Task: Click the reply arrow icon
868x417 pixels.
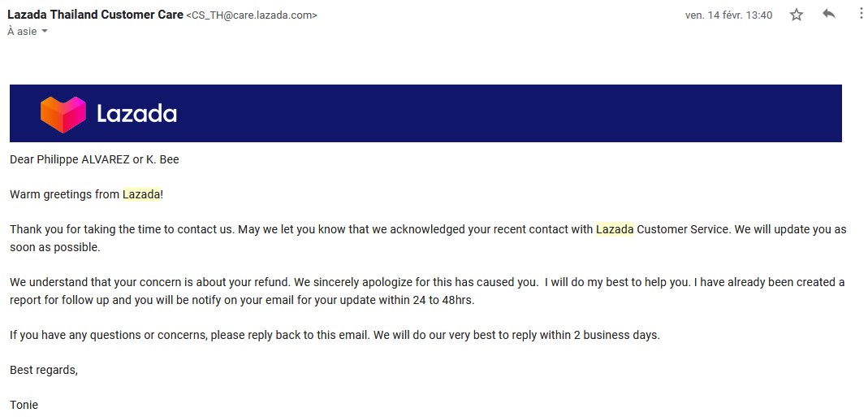Action: pyautogui.click(x=829, y=15)
